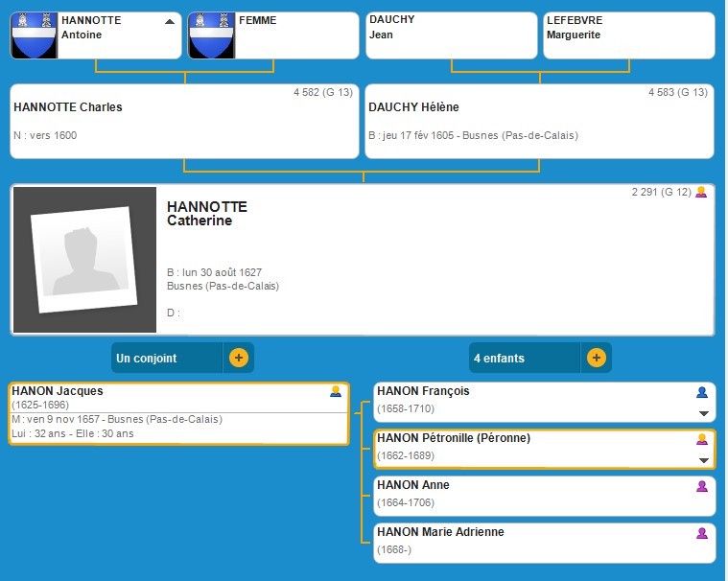Screen dimensions: 728x581
Task: Click the coat of arms beside HANNOTTE Antoine
Action: coord(35,35)
